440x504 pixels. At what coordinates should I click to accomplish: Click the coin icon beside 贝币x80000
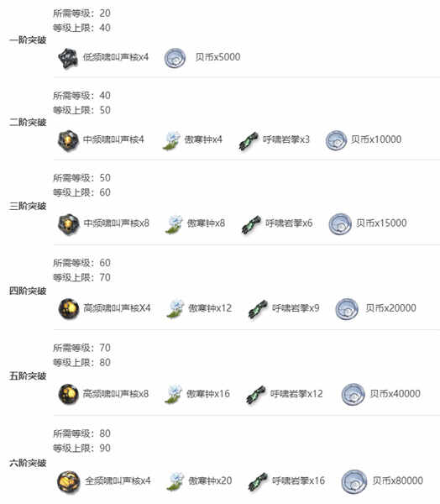pyautogui.click(x=354, y=481)
